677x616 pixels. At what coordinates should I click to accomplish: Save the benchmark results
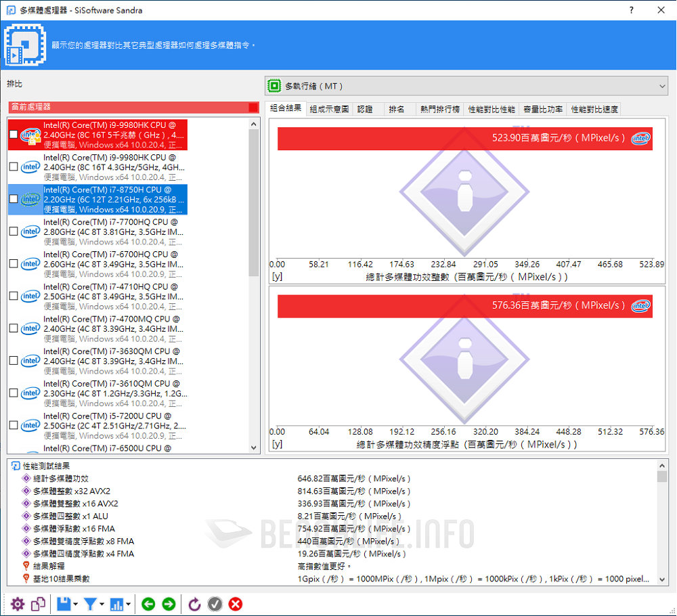click(x=64, y=604)
